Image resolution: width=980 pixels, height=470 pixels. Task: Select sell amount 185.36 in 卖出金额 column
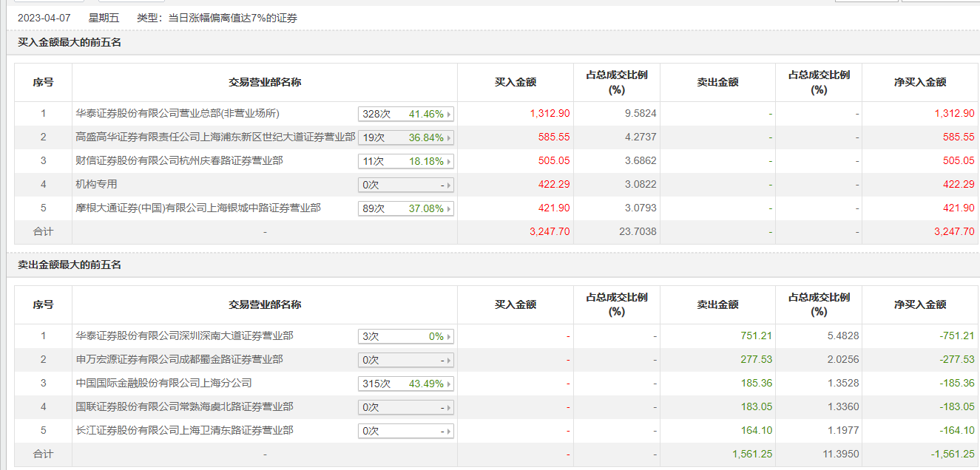[x=757, y=384]
